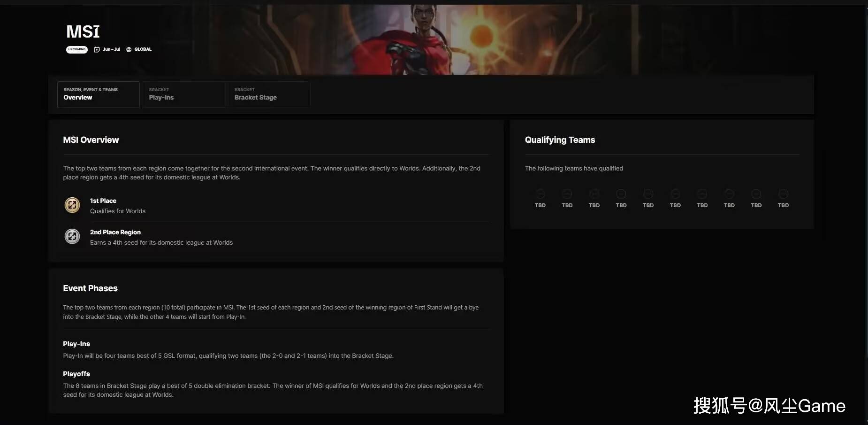Click the MSI event title
This screenshot has width=868, height=425.
pyautogui.click(x=83, y=31)
